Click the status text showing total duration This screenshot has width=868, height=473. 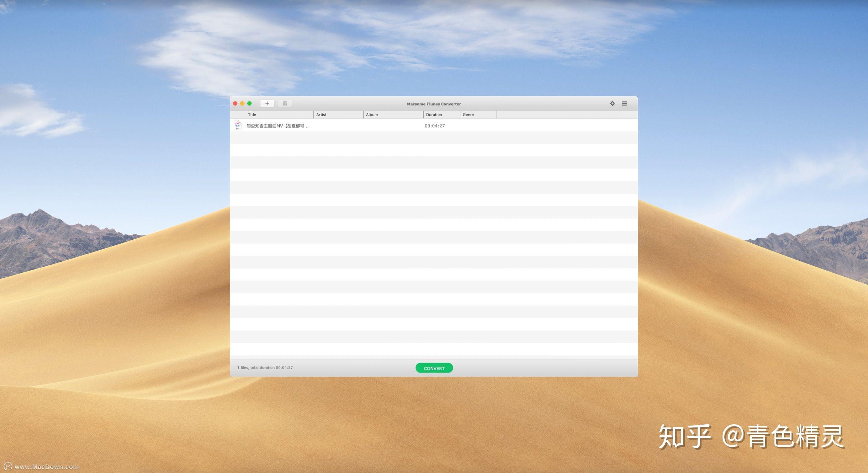click(265, 367)
